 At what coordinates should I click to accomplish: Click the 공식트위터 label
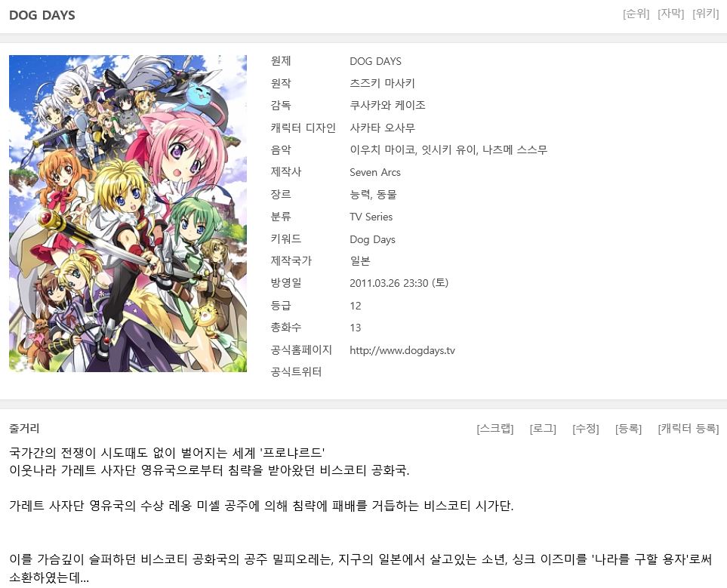click(296, 372)
